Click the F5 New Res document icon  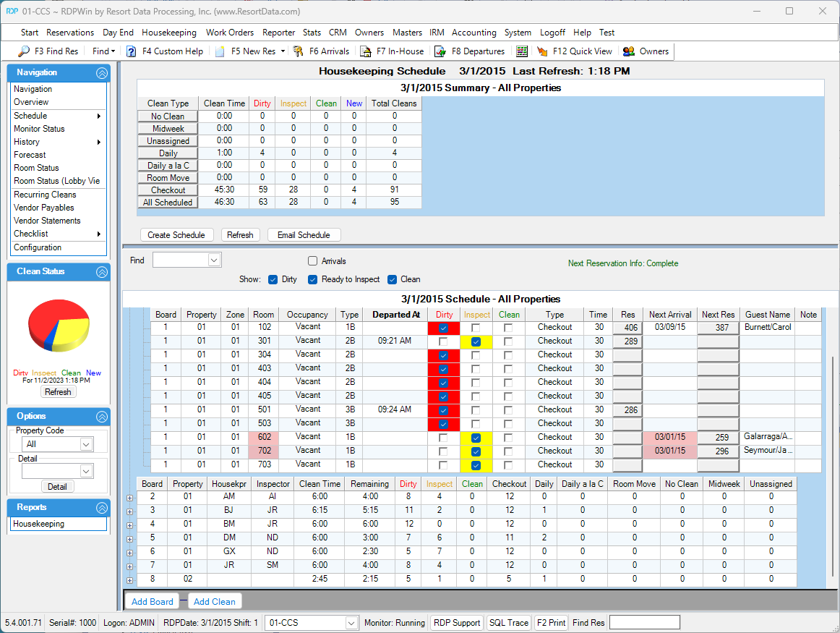tap(220, 51)
